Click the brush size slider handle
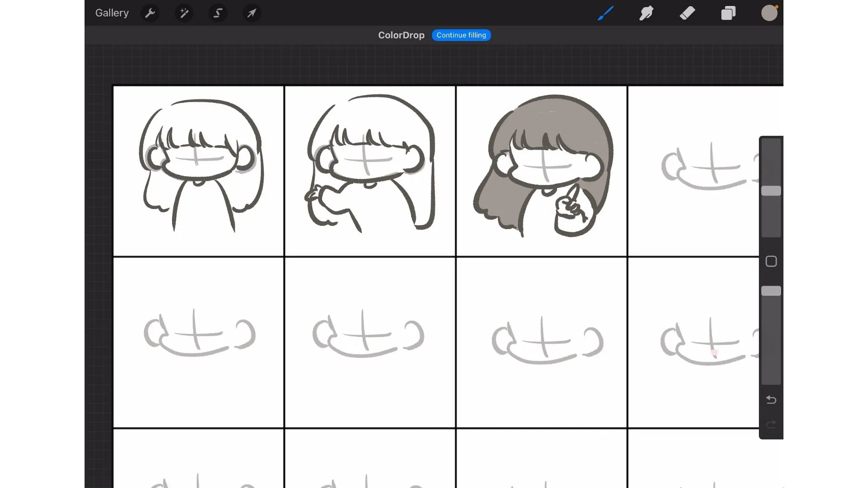Viewport: 868px width, 488px height. click(x=771, y=191)
